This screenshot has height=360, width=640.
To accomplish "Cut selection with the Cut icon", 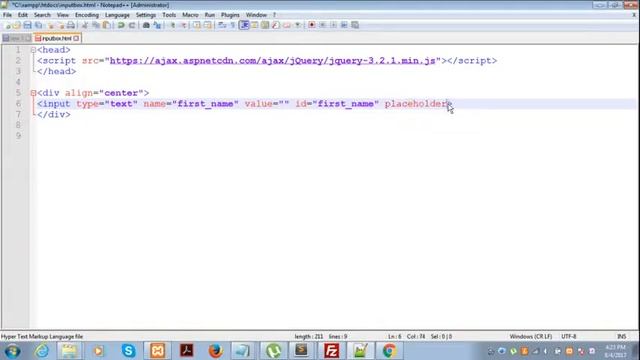I will [x=85, y=25].
